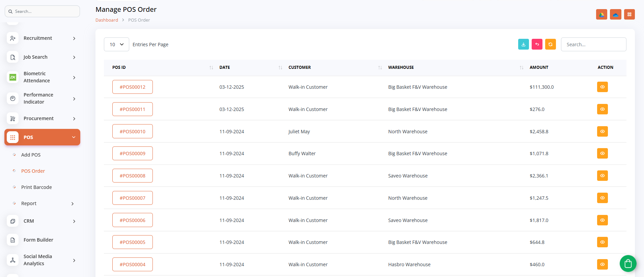Image resolution: width=644 pixels, height=277 pixels.
Task: Click the pink undo arrow icon
Action: [537, 44]
